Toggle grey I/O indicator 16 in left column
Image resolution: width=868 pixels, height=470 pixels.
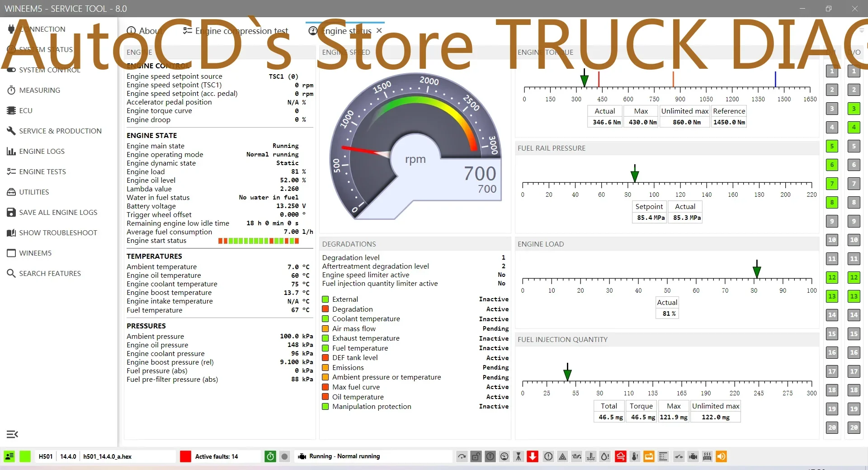pos(832,352)
